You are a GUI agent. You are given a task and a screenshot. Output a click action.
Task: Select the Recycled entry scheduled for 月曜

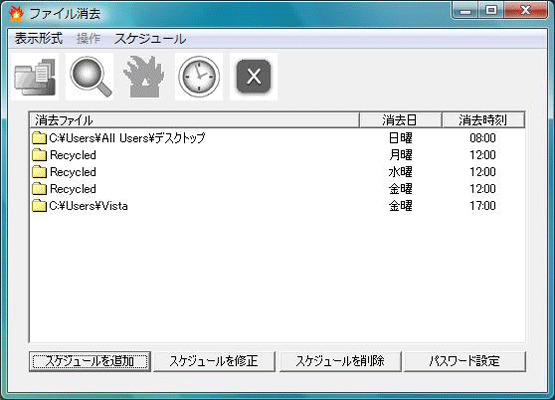point(277,155)
